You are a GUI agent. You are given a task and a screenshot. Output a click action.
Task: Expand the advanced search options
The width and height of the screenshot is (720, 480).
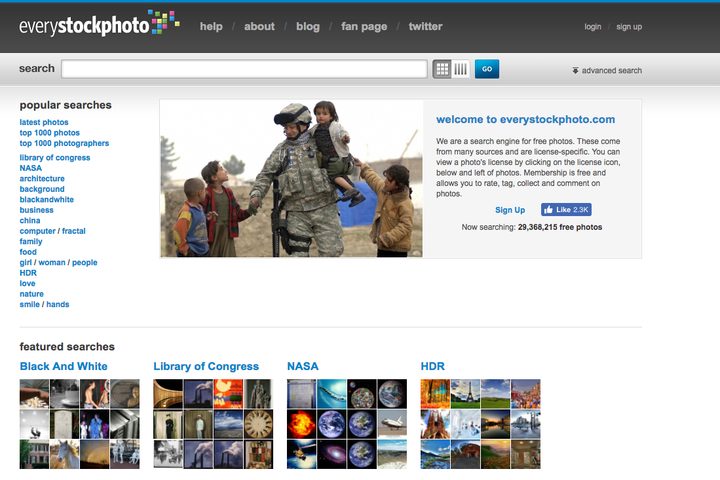(607, 70)
